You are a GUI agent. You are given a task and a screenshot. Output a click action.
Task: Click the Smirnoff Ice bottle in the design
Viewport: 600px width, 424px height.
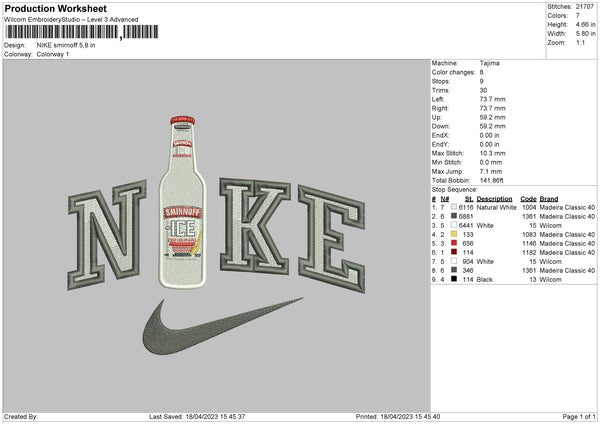pos(183,202)
